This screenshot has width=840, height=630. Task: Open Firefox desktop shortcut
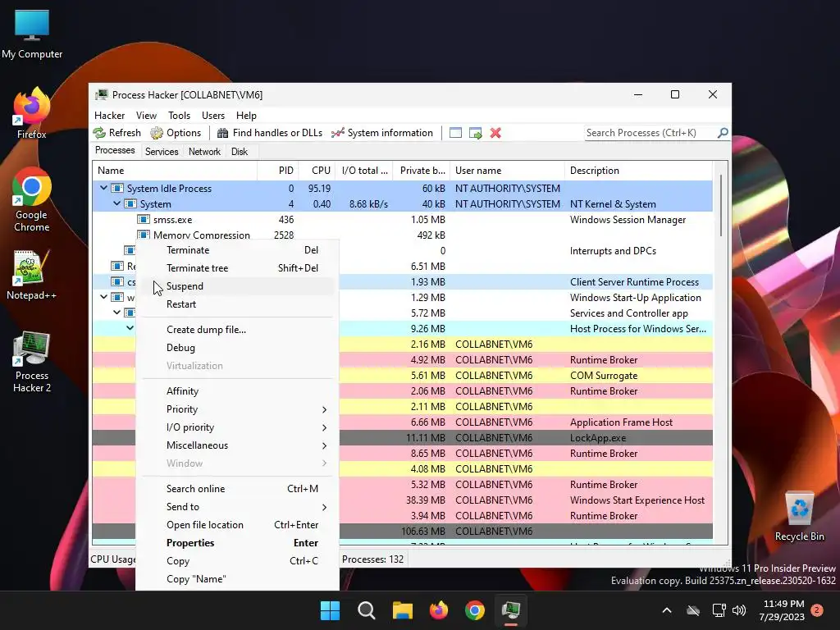pos(32,113)
